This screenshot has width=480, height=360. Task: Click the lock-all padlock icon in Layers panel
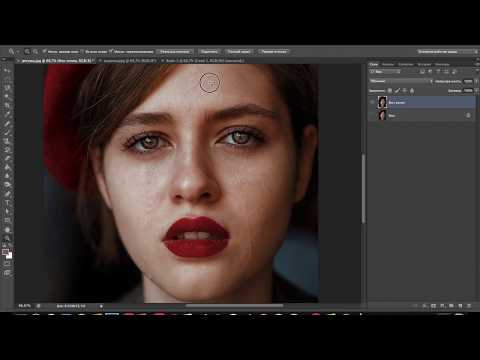point(412,91)
